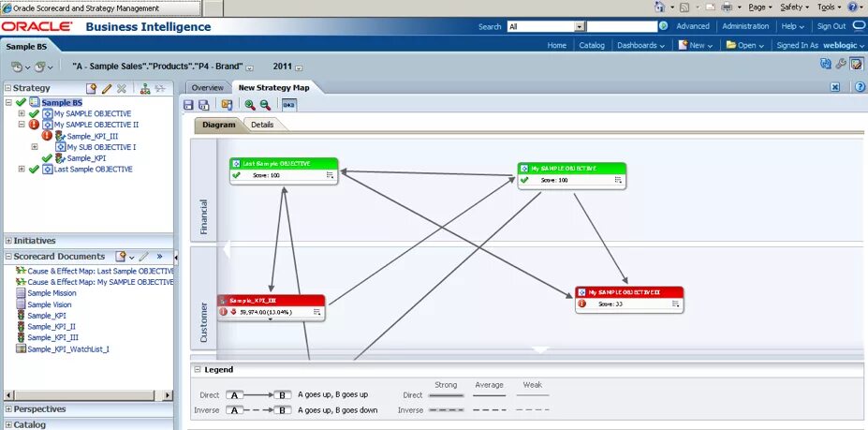
Task: Click the delete X icon in Strategy pane
Action: point(122,89)
